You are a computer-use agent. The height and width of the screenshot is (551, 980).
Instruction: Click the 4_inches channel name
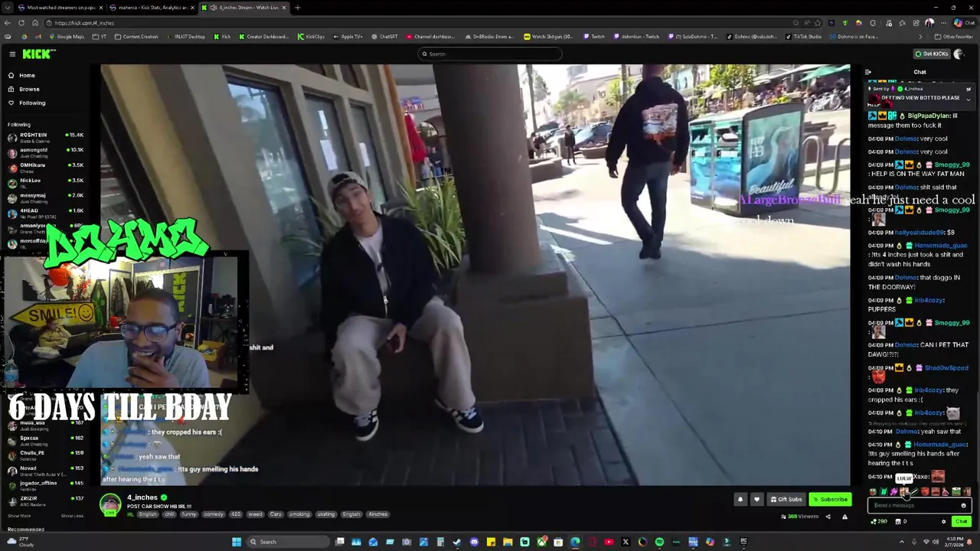tap(142, 497)
